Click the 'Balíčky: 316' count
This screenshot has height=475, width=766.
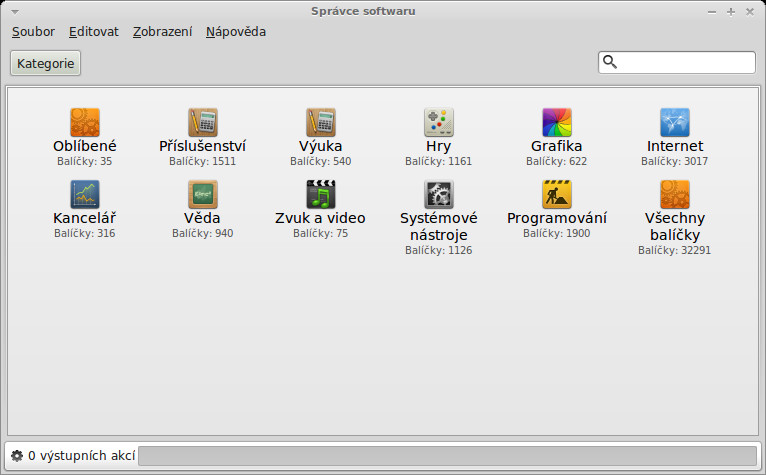[85, 233]
